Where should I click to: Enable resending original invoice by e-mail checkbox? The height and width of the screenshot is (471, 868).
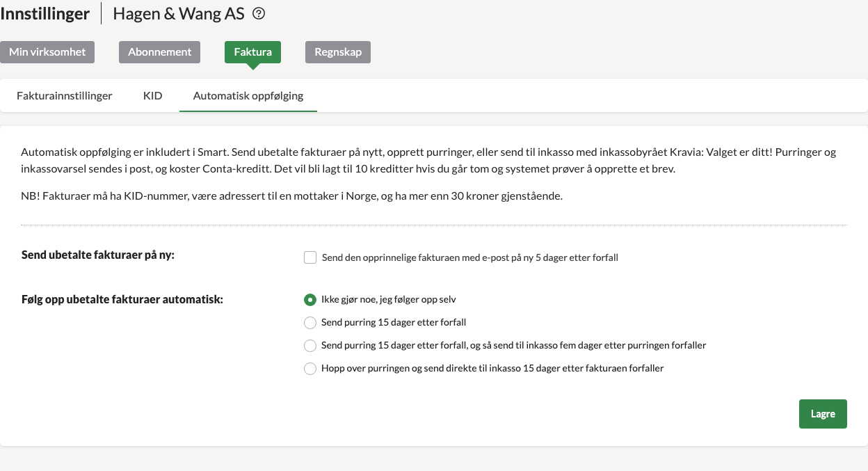click(x=310, y=257)
